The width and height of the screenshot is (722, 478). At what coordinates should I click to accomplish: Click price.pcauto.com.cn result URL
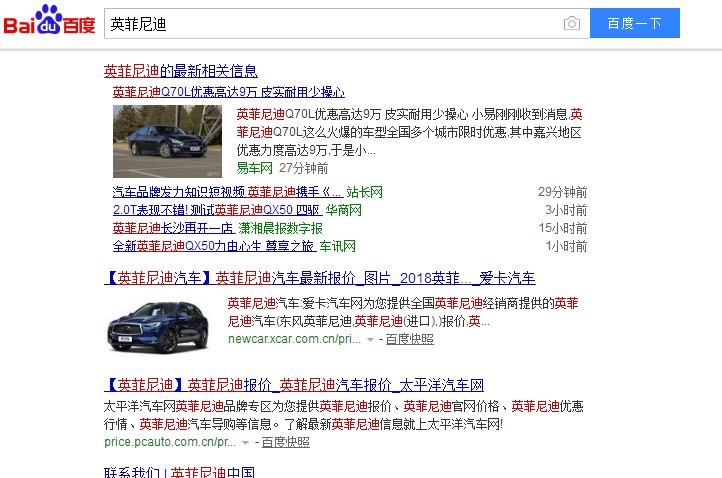click(x=170, y=442)
